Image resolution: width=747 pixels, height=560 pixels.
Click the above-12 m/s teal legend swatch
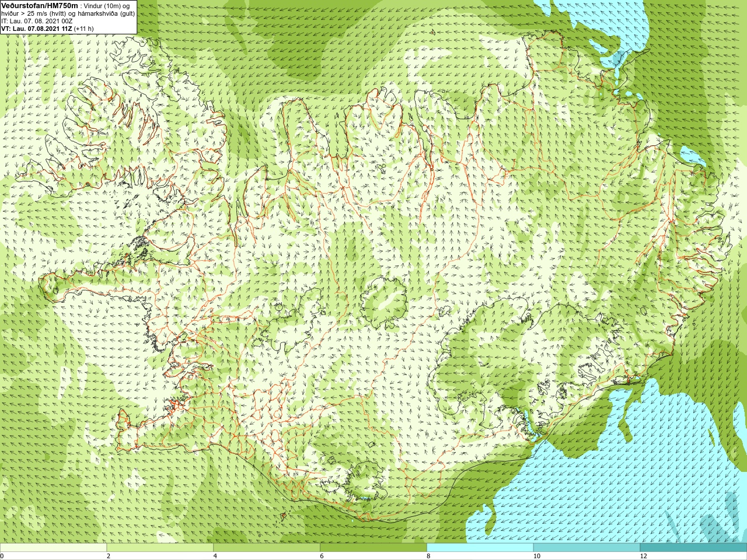pyautogui.click(x=693, y=548)
